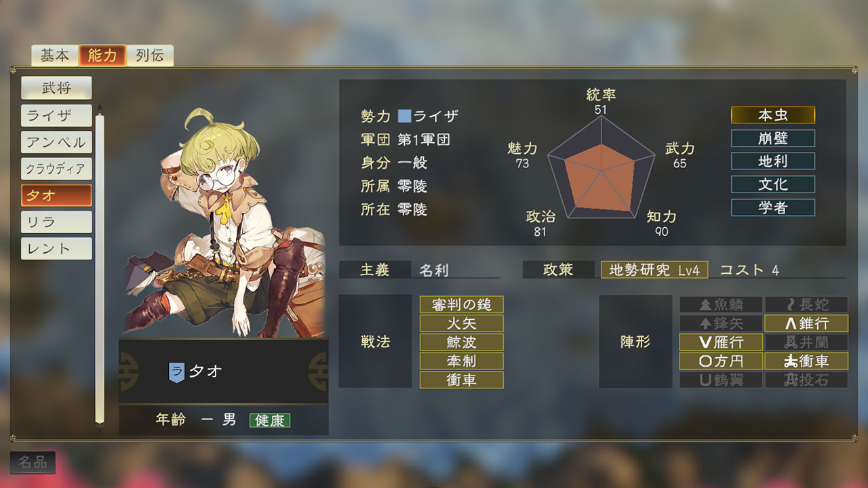Select the 錐行 formation icon
This screenshot has height=488, width=868.
pos(806,323)
